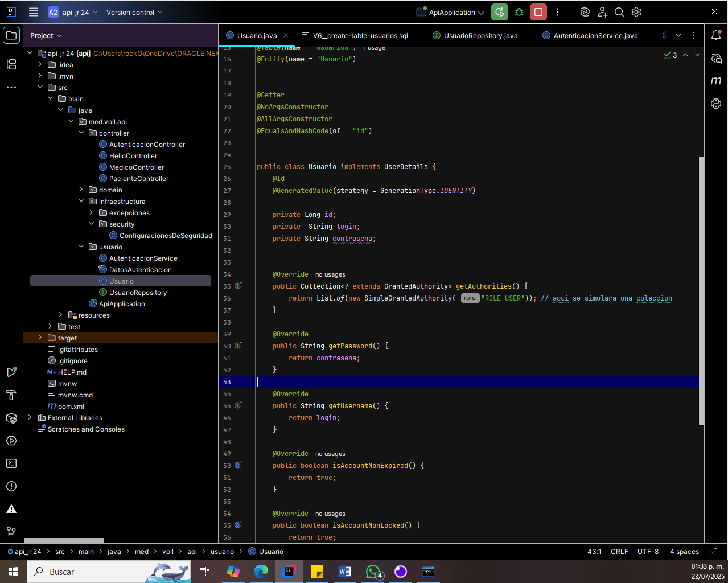Open the 4 spaces indent settings
Screen dimensions: 728x583
(x=684, y=552)
